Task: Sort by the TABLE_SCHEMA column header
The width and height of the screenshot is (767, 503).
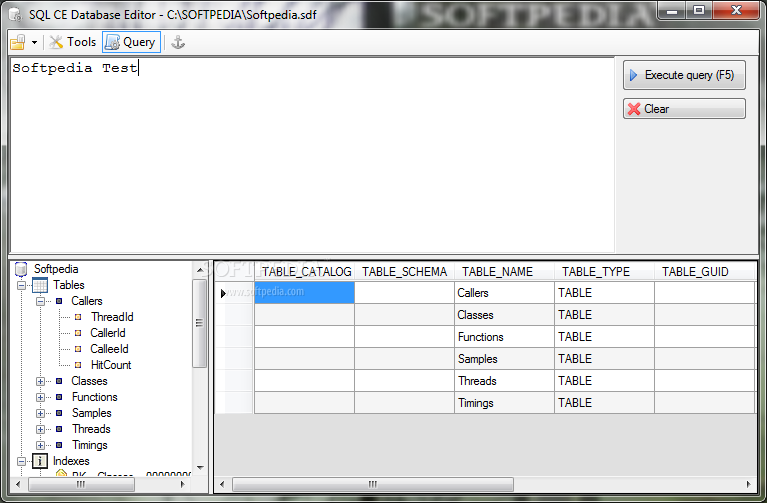Action: 404,272
